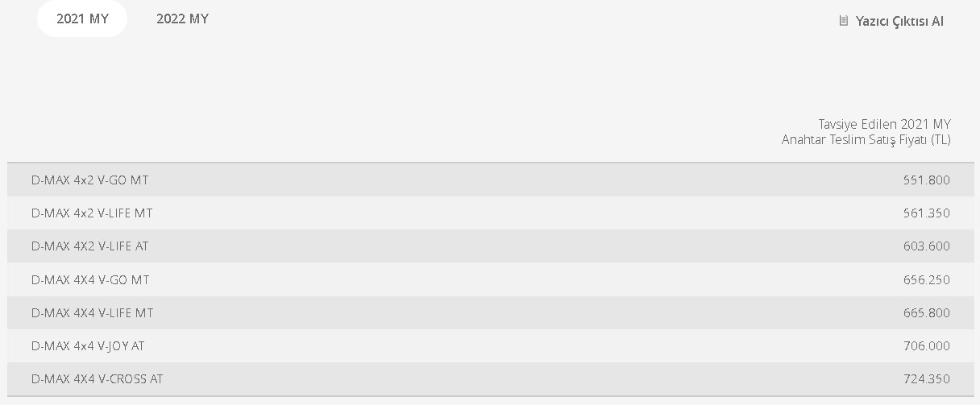Click the 724.350 price value
This screenshot has width=980, height=405.
(x=927, y=378)
